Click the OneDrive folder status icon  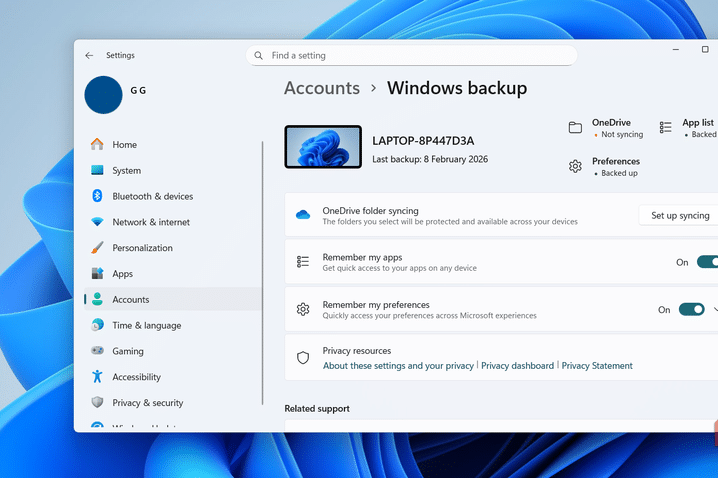pos(575,127)
